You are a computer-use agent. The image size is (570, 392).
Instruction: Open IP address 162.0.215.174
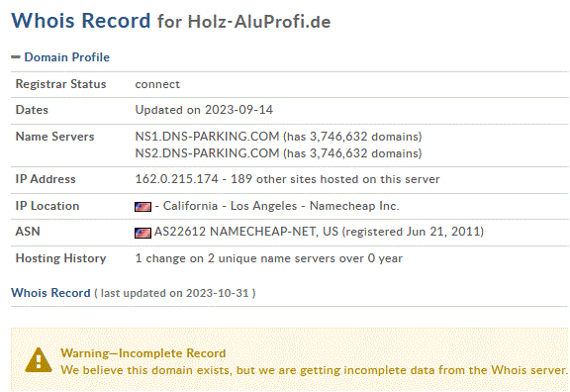pos(177,179)
